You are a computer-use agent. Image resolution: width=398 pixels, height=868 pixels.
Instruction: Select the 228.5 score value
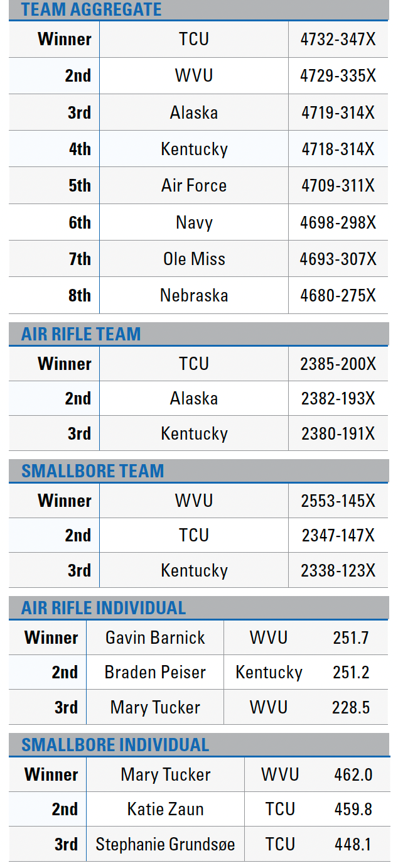(351, 708)
